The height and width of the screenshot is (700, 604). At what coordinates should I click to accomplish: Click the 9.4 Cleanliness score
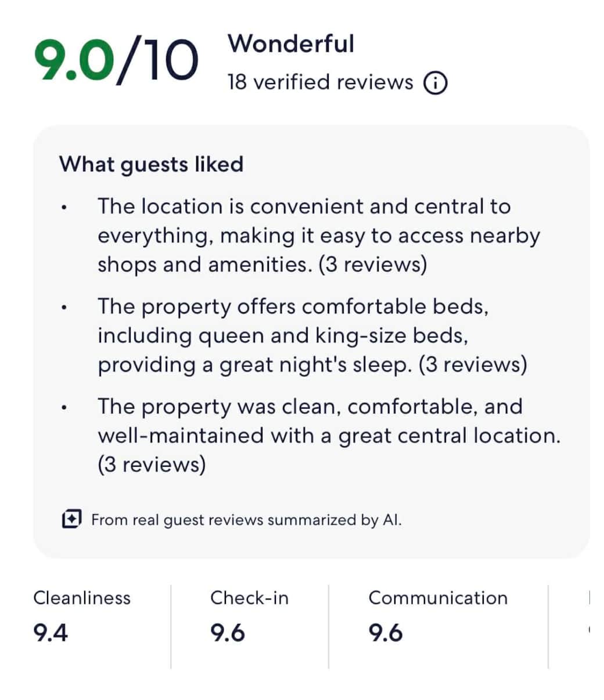(51, 633)
